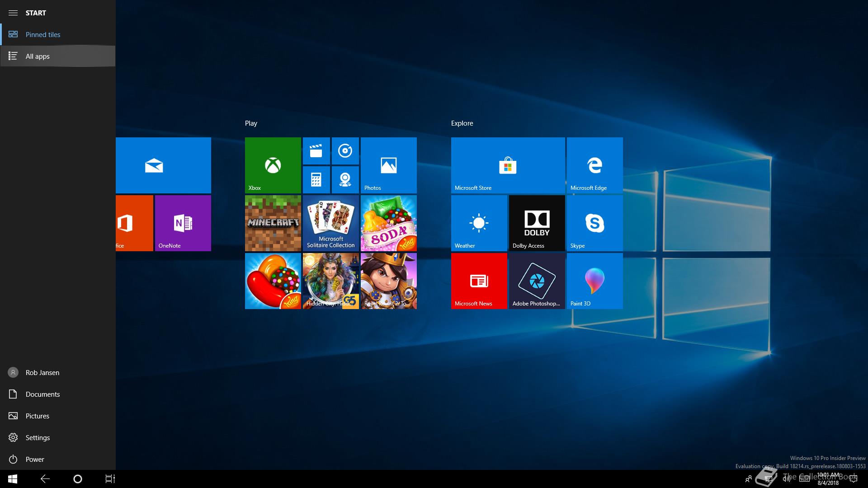Switch to Pinned tiles view
The image size is (868, 488).
click(43, 34)
